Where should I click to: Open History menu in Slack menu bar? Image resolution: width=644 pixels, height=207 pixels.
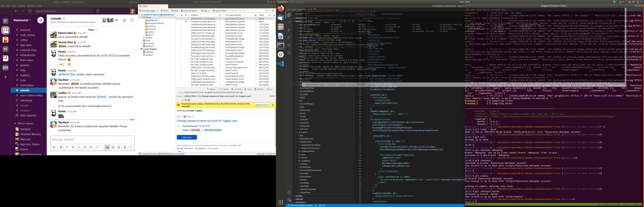[x=22, y=6]
